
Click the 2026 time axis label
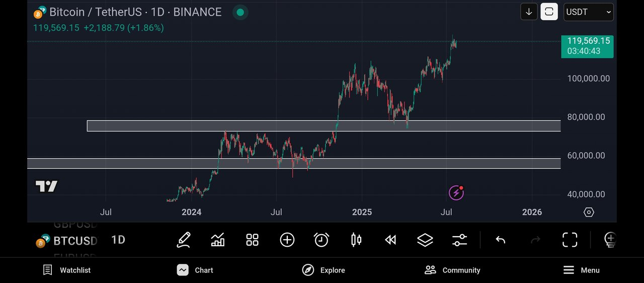pyautogui.click(x=532, y=212)
